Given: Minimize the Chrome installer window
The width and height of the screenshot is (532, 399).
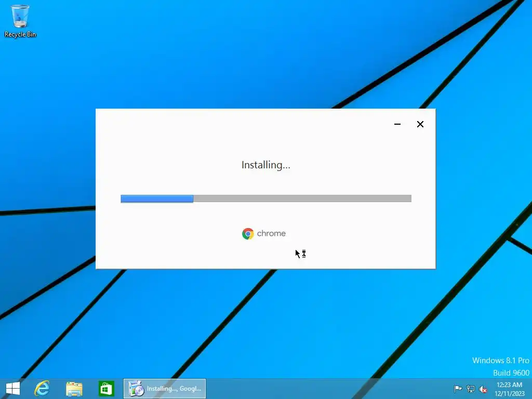Looking at the screenshot, I should click(397, 124).
